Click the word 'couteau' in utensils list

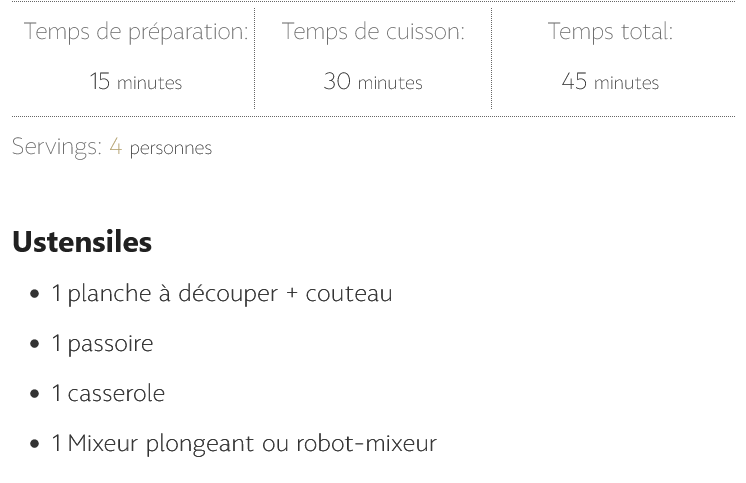tap(349, 293)
